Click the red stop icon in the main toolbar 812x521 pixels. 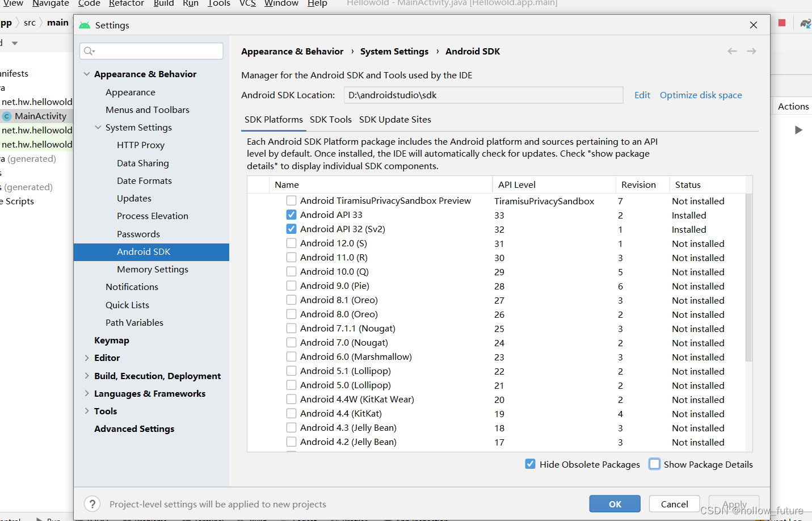pos(782,23)
